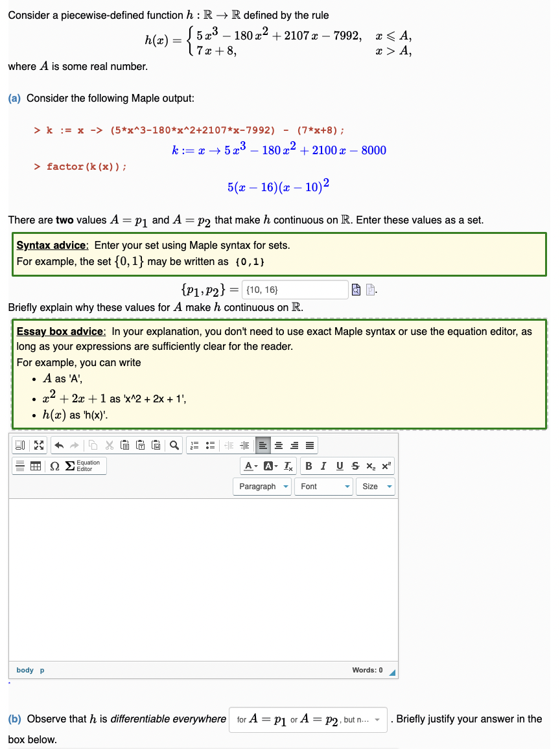
Task: Click the 'Essay box advice' heading
Action: pos(61,332)
